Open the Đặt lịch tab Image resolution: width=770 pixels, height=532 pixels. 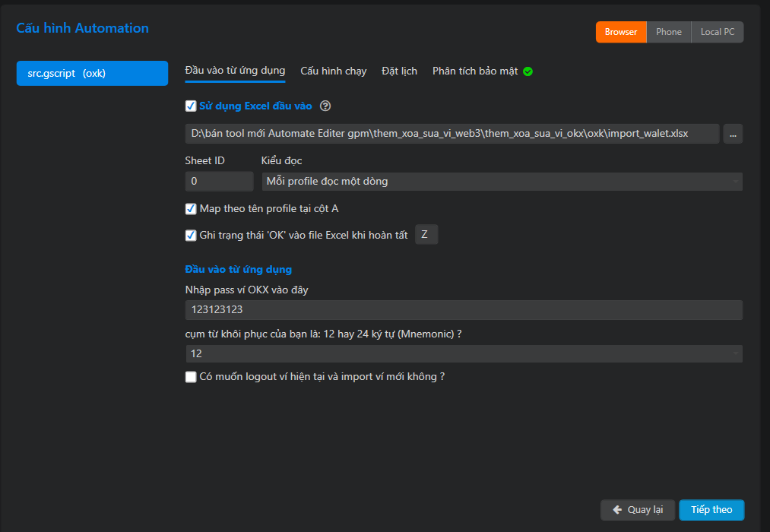[399, 71]
